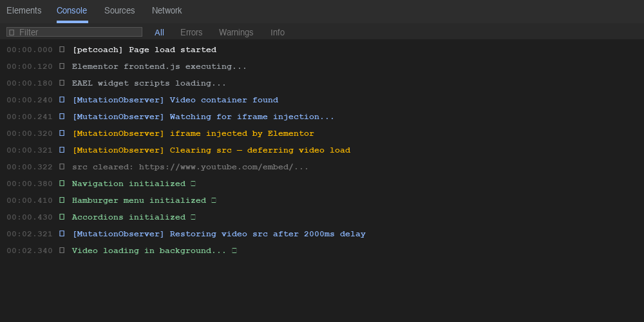
Task: Click timestamp 00:00.241
Action: (x=30, y=117)
